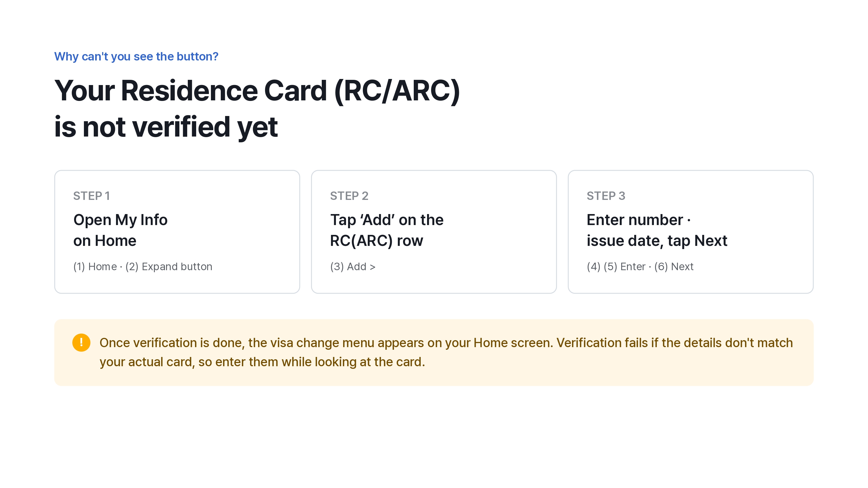Select the Step 3 card
This screenshot has height=488, width=868.
(690, 232)
